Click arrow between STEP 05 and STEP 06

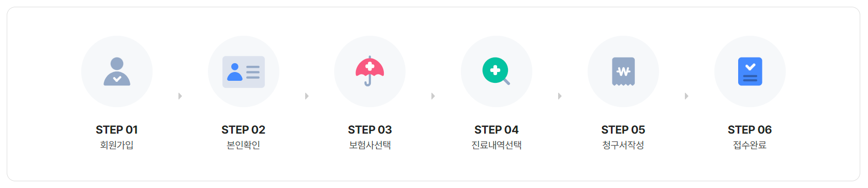tap(686, 96)
